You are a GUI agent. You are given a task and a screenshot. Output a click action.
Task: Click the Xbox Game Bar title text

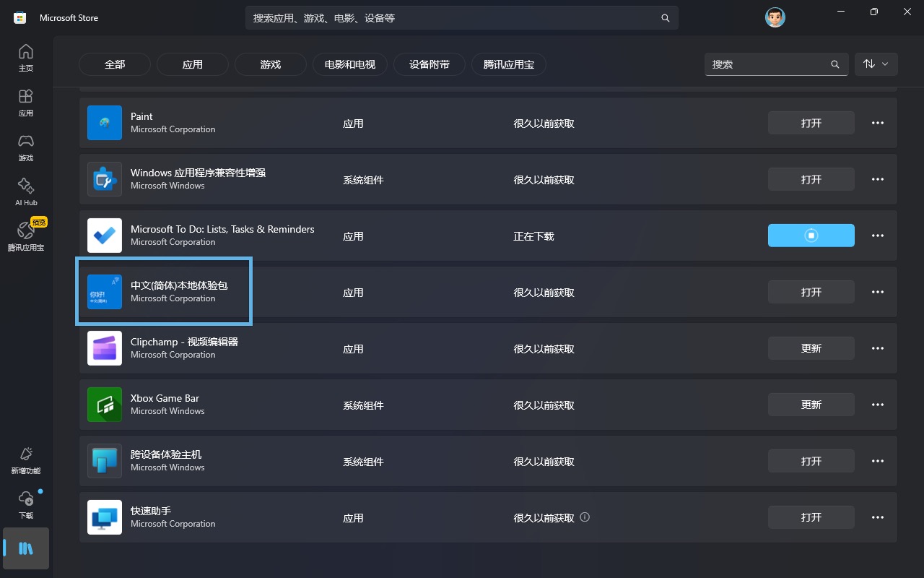[x=165, y=398]
